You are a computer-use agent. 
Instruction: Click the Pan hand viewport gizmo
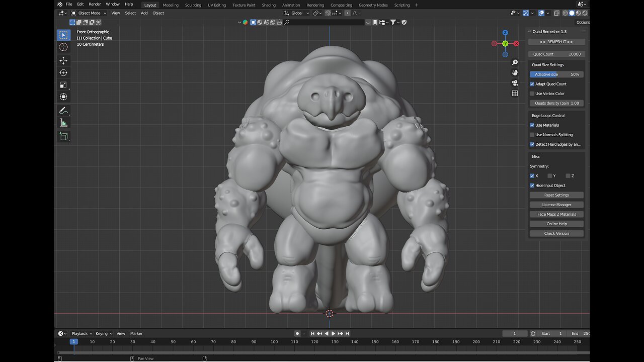point(515,72)
